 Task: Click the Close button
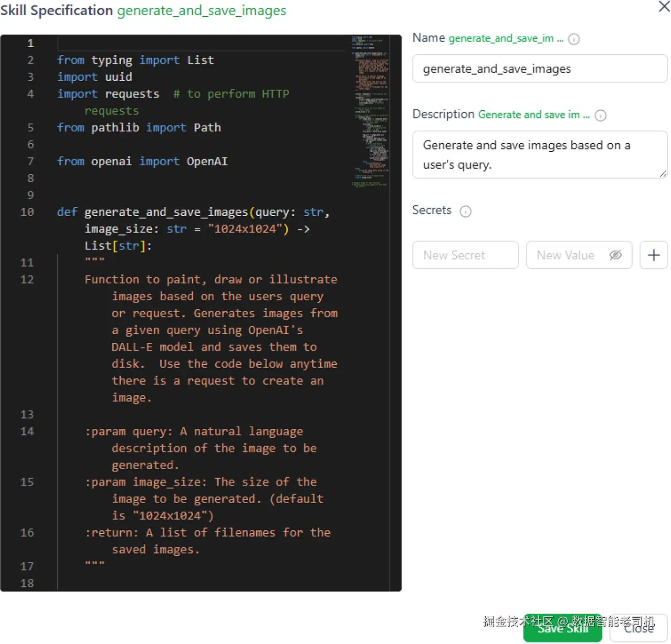[x=639, y=628]
